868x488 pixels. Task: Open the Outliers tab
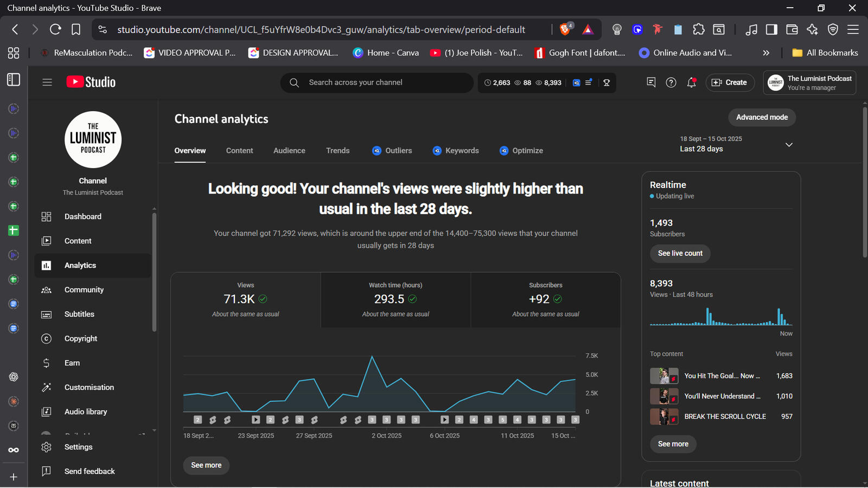[x=392, y=151]
